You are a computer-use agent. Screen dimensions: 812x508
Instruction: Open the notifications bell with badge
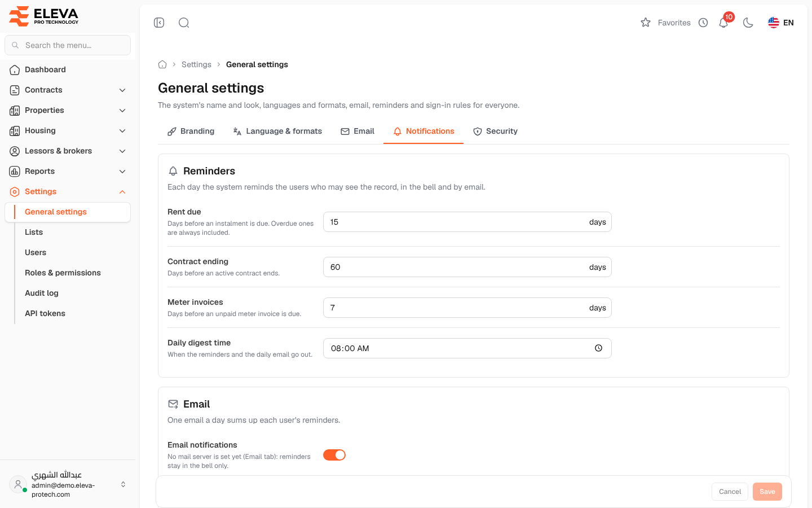[724, 21]
